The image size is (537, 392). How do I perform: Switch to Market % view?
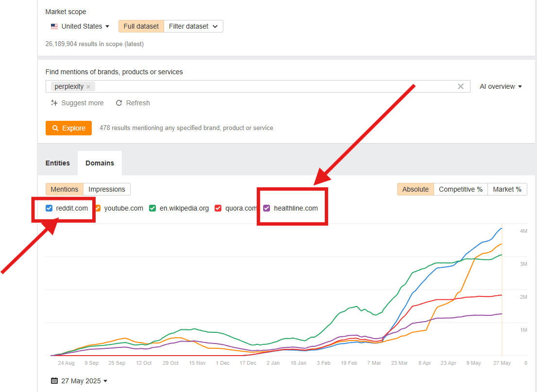[x=507, y=189]
